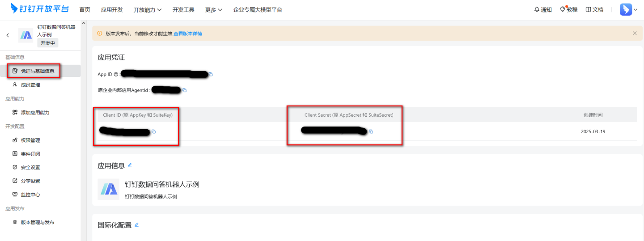Click the 钉钉数据问答机器人示例 app title
This screenshot has height=241, width=644.
tap(162, 184)
